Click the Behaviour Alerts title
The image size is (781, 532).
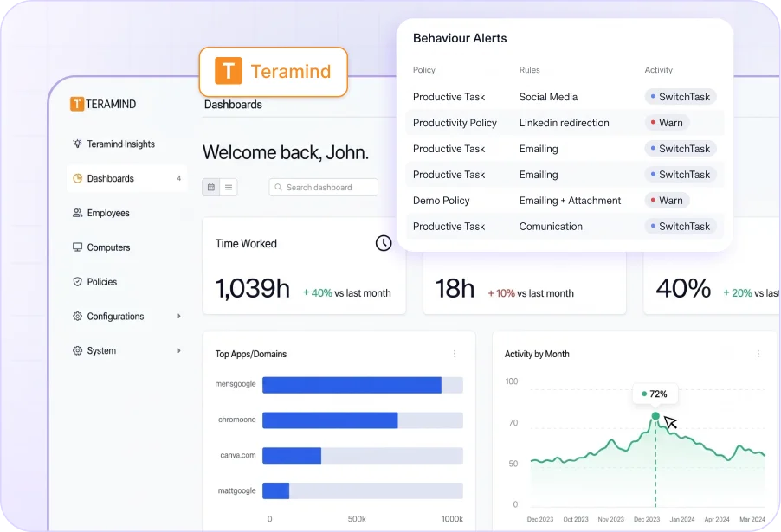pyautogui.click(x=460, y=38)
